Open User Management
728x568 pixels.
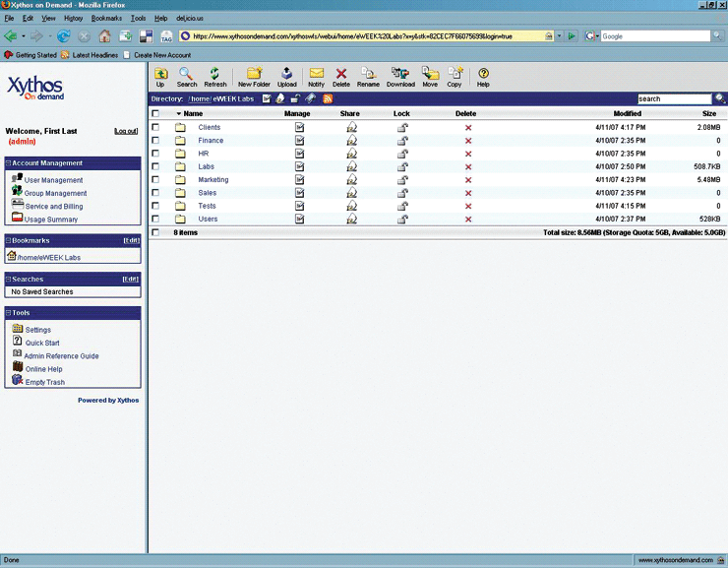click(53, 180)
